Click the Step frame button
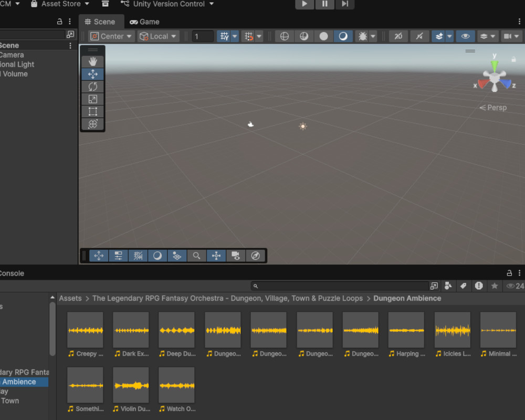This screenshot has width=525, height=420. pos(344,4)
